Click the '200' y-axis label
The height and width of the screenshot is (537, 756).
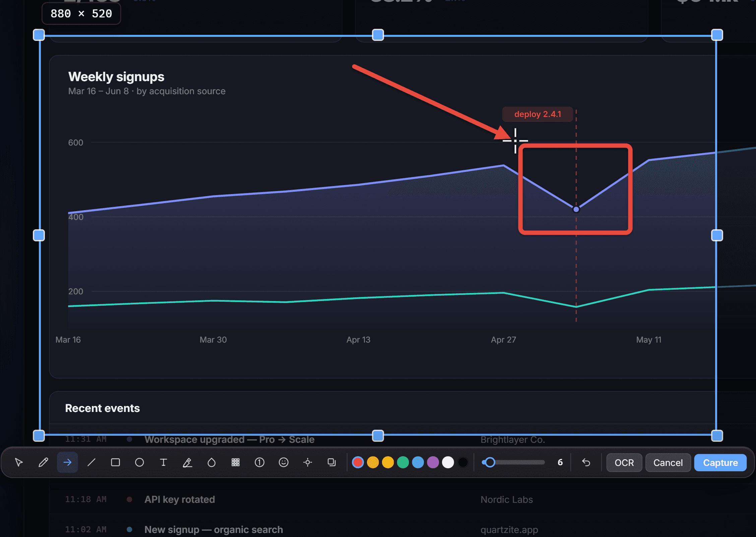(76, 291)
